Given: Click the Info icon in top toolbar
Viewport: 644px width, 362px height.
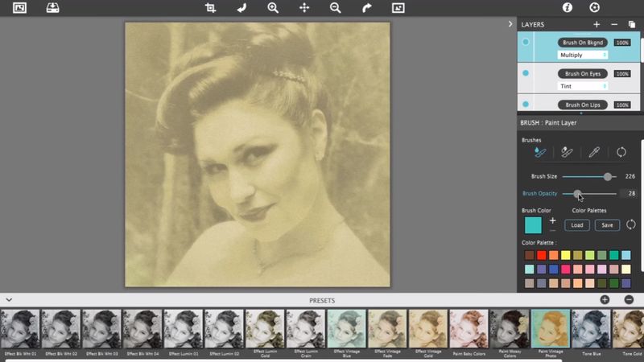Looking at the screenshot, I should point(567,8).
